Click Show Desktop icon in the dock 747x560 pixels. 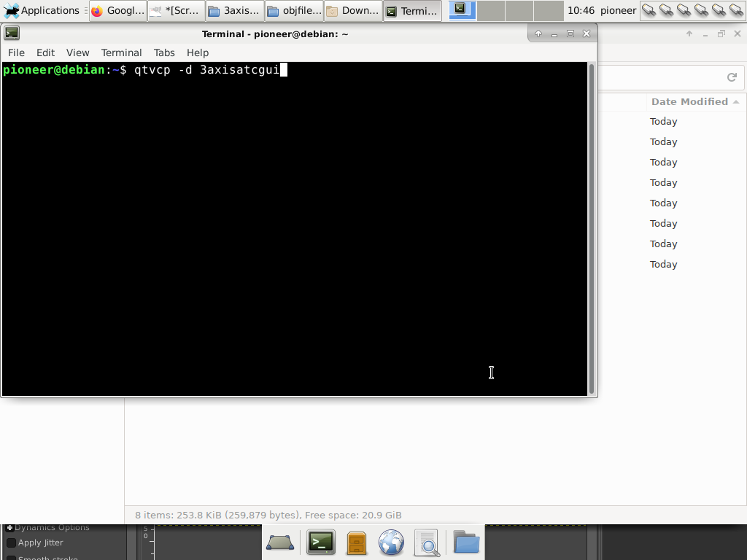[280, 542]
